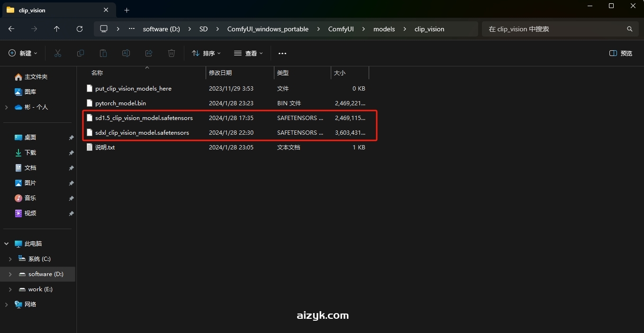Click the Up arrow to go to parent folder
The width and height of the screenshot is (644, 333).
click(x=56, y=29)
